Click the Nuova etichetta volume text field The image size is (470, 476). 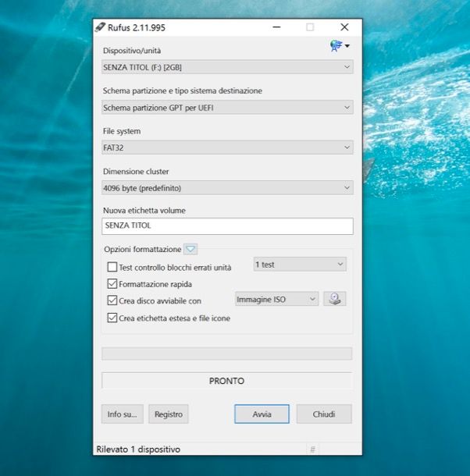coord(227,226)
